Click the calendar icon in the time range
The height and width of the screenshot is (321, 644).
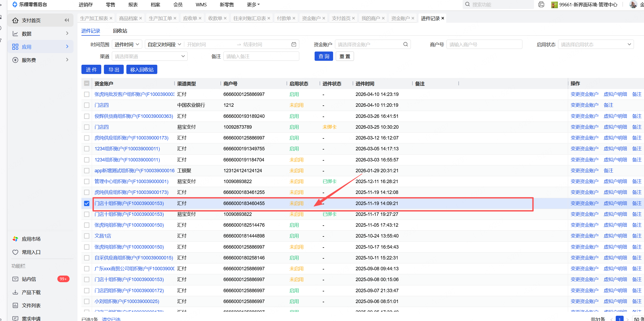[x=294, y=44]
